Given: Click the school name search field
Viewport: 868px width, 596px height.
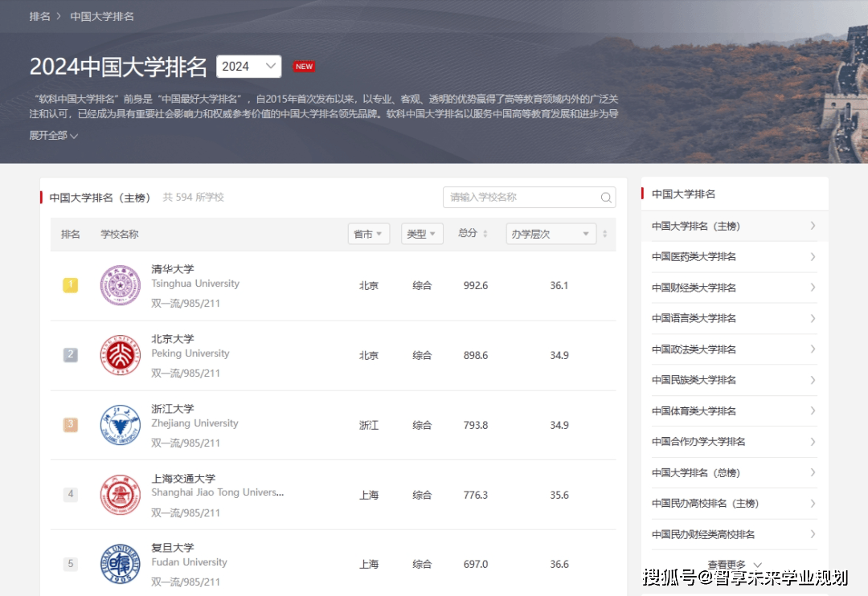Looking at the screenshot, I should (529, 198).
